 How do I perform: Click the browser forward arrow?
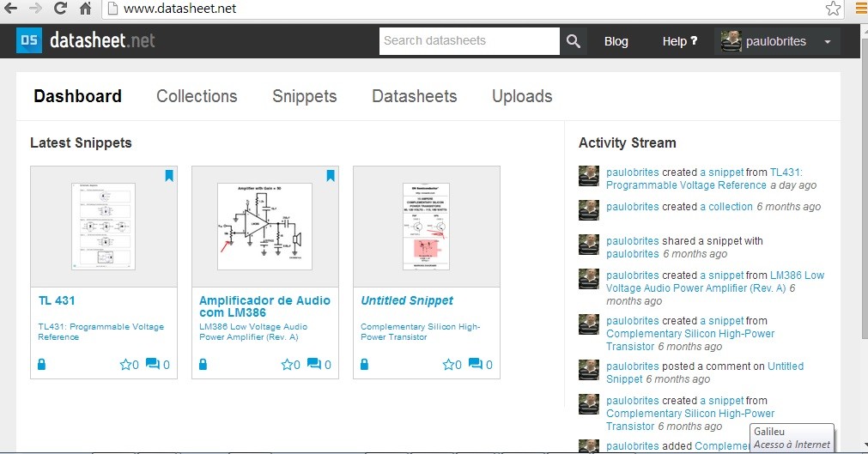click(x=35, y=9)
